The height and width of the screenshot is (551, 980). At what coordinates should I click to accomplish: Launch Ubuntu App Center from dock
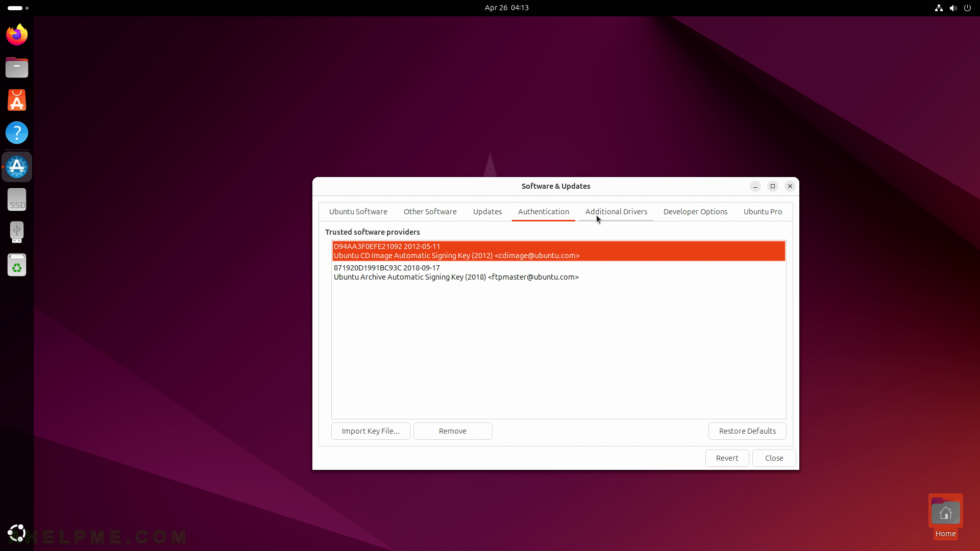[17, 100]
